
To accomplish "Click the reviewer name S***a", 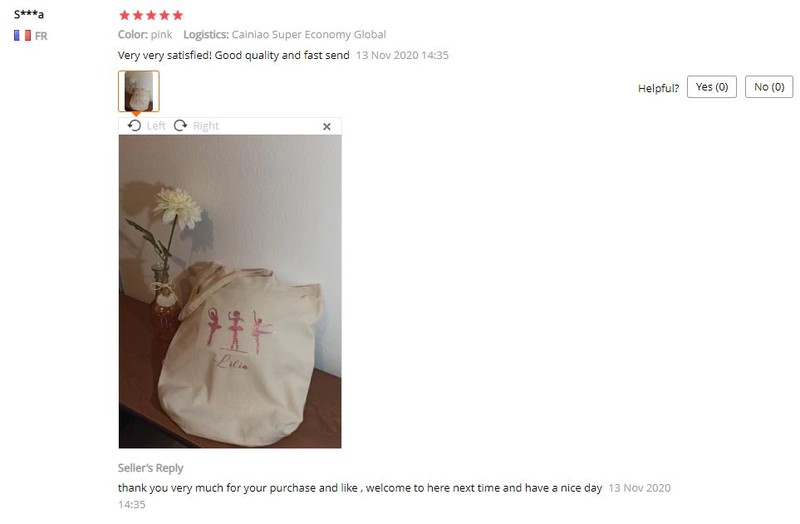I will (x=29, y=14).
